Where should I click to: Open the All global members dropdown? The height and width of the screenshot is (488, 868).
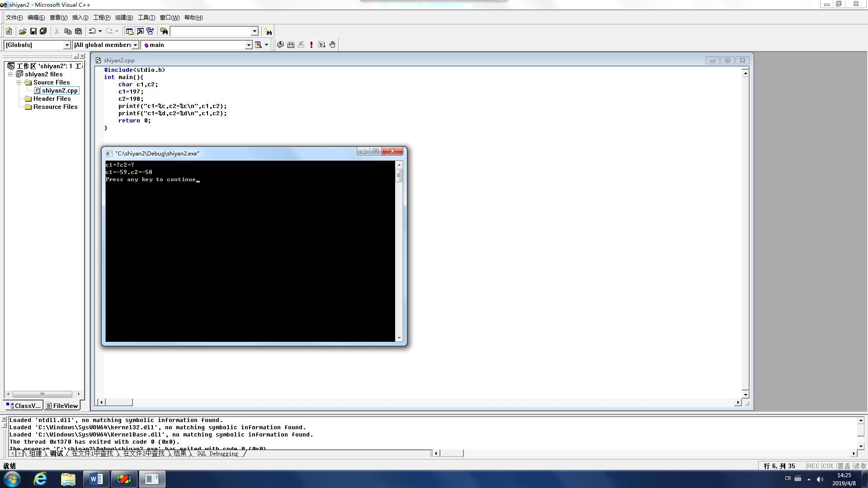[135, 45]
